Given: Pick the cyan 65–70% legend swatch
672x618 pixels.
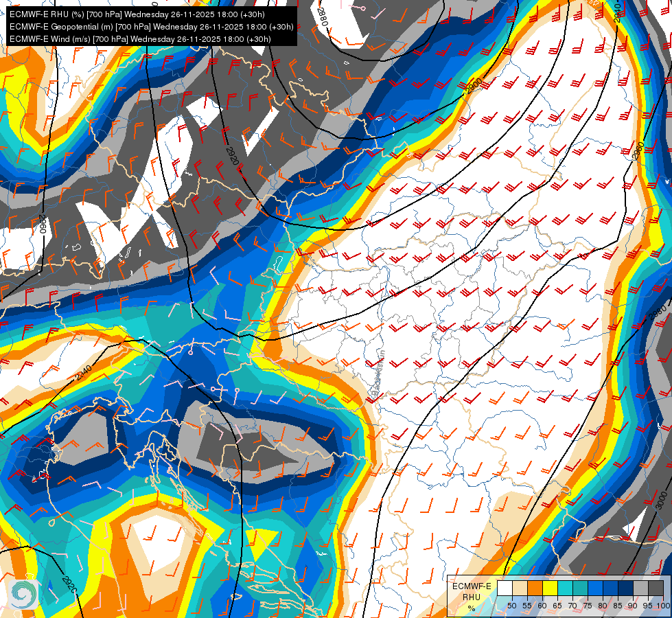Looking at the screenshot, I should point(566,588).
